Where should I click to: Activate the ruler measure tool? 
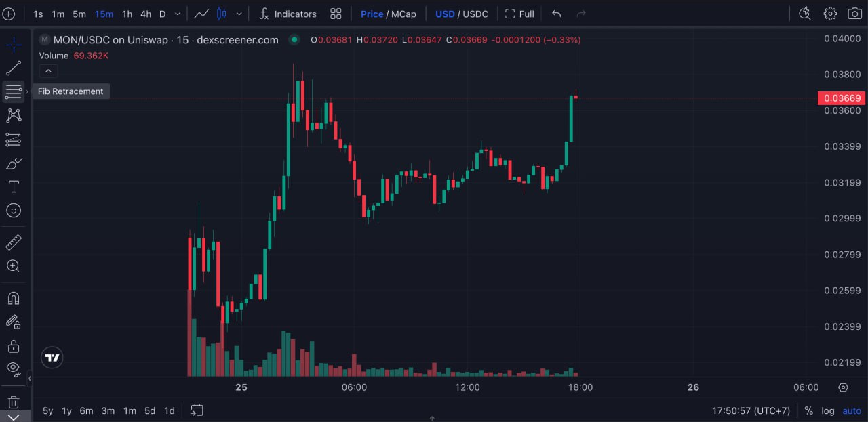[13, 242]
